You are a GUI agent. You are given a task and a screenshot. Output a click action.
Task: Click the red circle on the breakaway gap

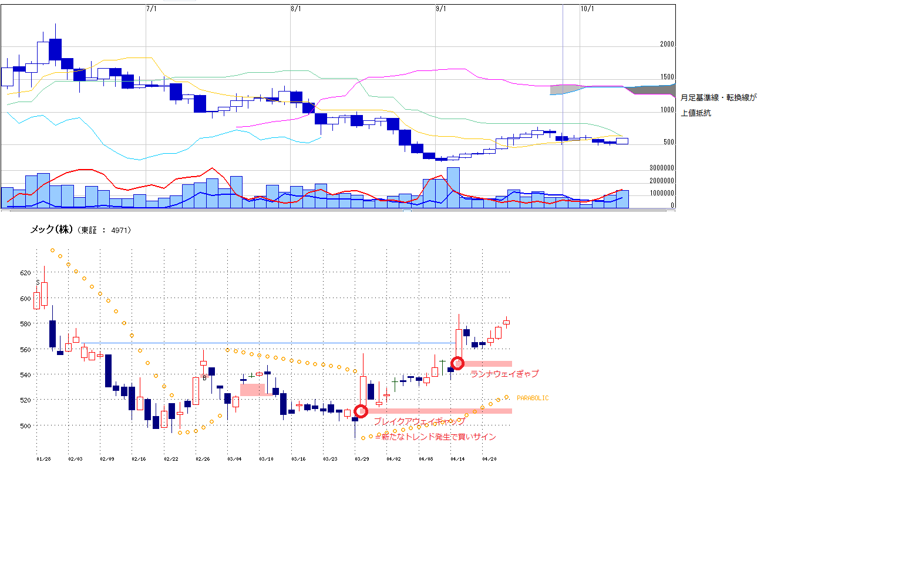tap(361, 411)
